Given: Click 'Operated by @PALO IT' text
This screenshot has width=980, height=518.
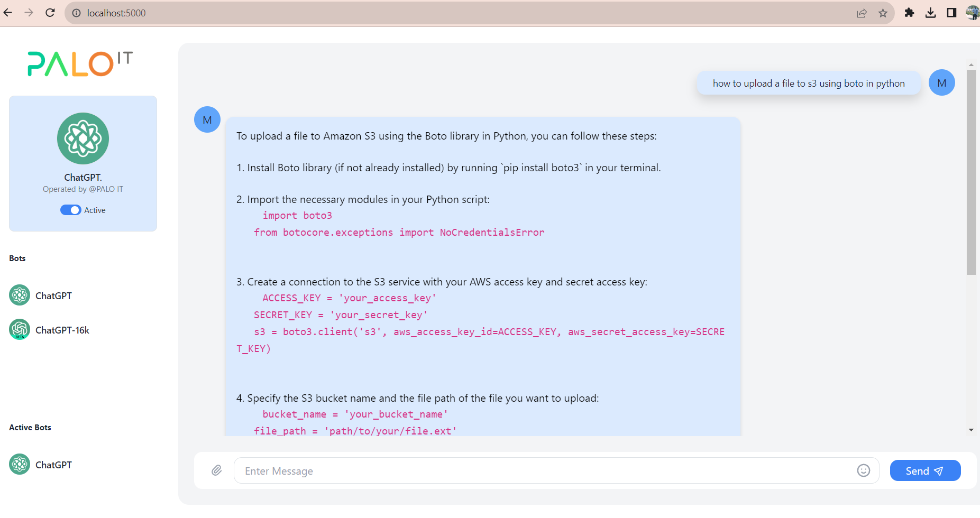Looking at the screenshot, I should pyautogui.click(x=83, y=189).
